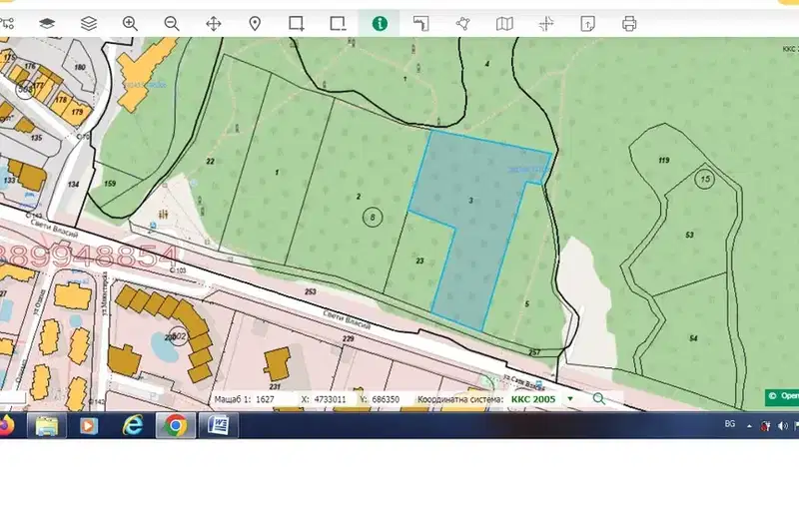The width and height of the screenshot is (799, 532).
Task: Click the node tree icon in toolbar
Action: click(x=7, y=23)
